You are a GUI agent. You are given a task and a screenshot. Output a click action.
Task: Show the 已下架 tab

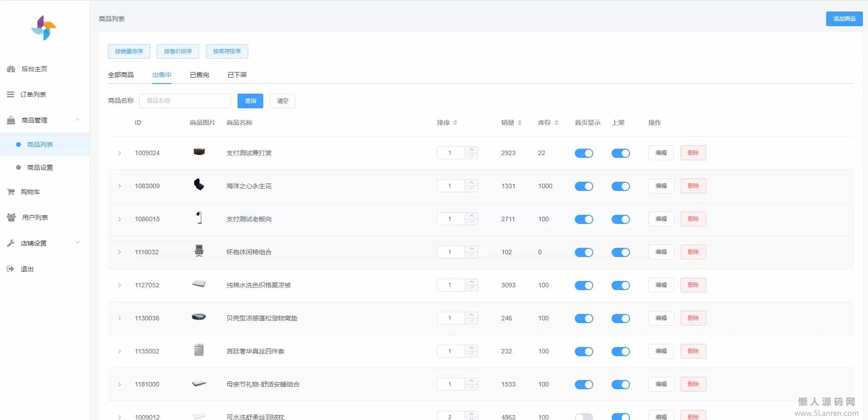click(x=237, y=75)
